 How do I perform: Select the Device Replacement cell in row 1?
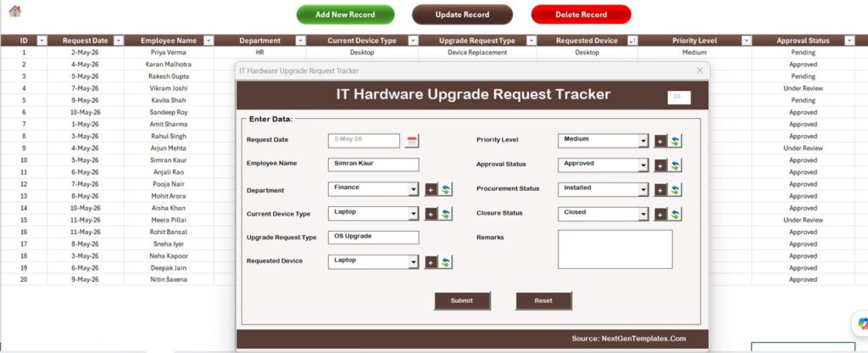pos(477,53)
